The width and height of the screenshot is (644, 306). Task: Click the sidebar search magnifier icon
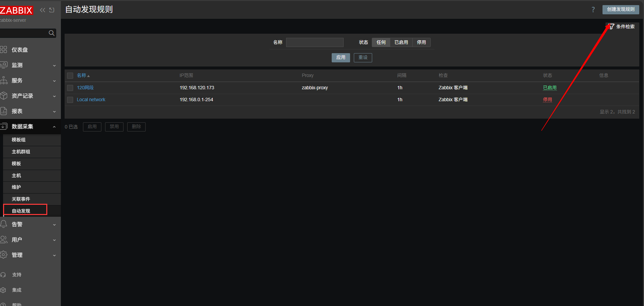(x=51, y=33)
